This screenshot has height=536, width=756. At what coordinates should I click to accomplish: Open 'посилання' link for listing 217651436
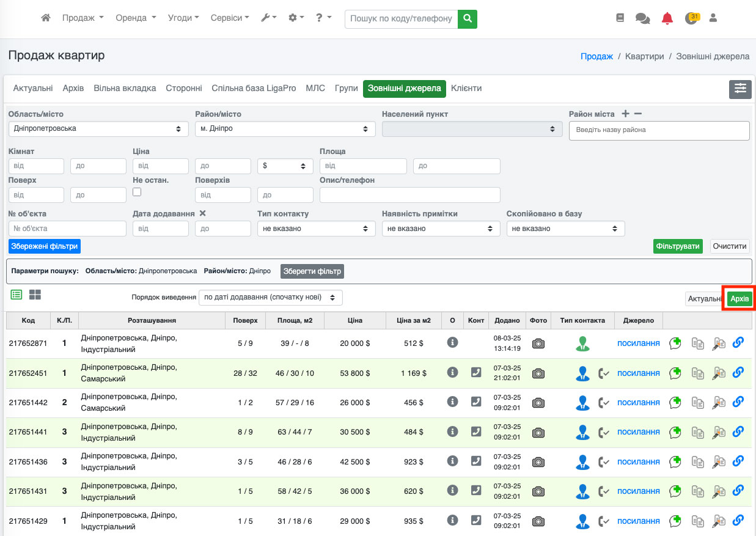(x=638, y=461)
